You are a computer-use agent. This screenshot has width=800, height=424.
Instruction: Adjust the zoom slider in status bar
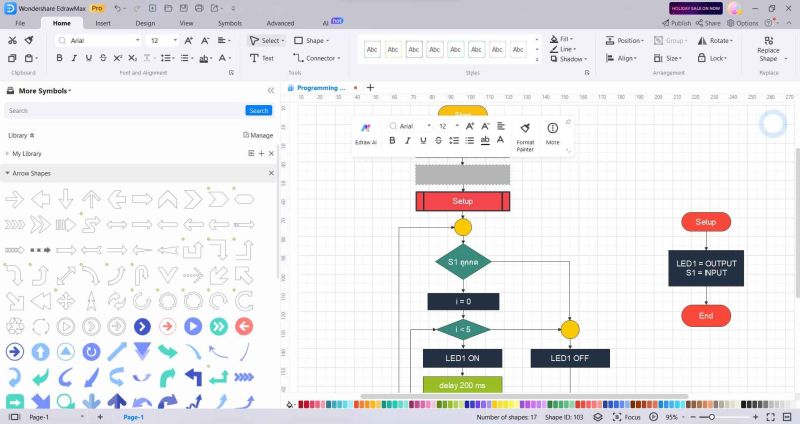[712, 417]
